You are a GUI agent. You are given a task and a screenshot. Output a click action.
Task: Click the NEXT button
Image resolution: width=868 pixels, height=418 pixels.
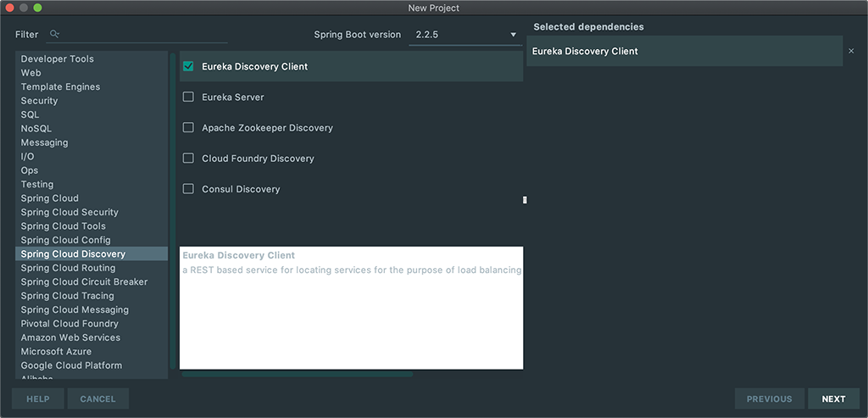832,398
